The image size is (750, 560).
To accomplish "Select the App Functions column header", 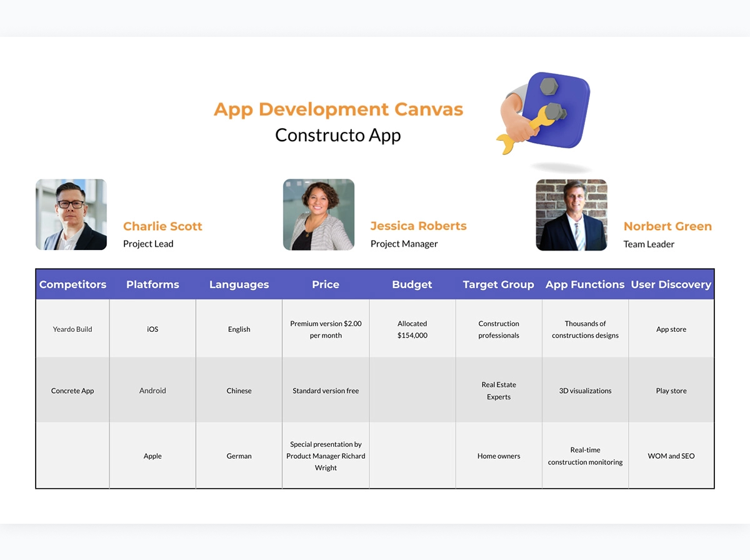I will [585, 284].
